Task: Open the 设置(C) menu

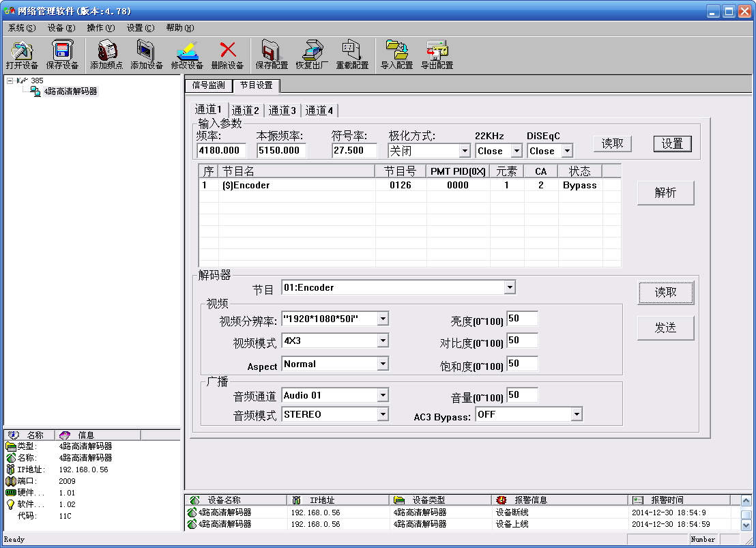Action: pyautogui.click(x=141, y=28)
